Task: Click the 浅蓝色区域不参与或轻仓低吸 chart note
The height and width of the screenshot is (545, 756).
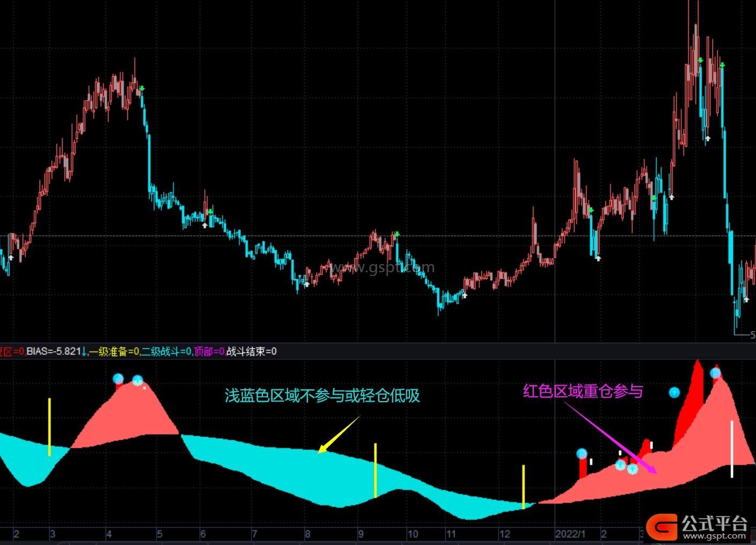Action: tap(322, 396)
